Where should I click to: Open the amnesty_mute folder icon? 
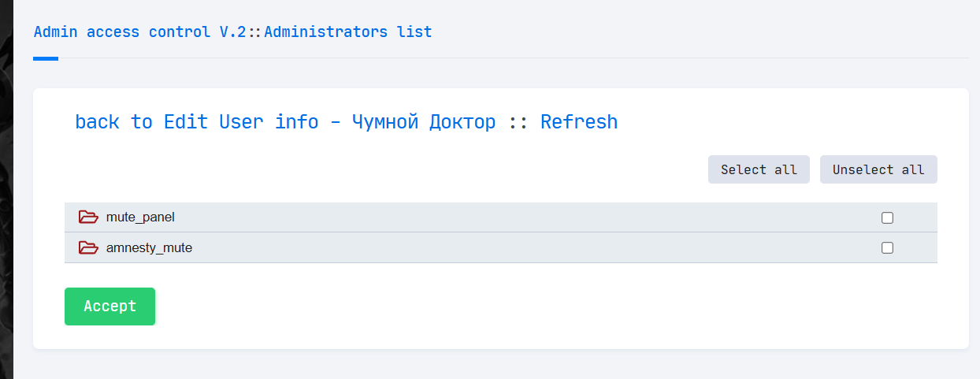tap(88, 247)
